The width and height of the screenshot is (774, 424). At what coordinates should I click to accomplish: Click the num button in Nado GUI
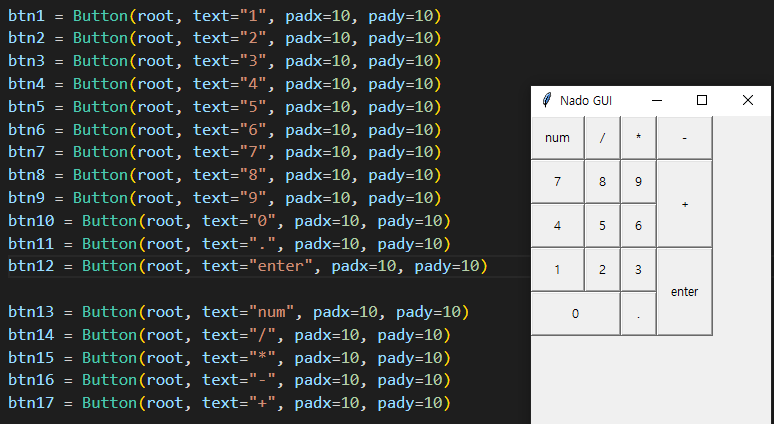click(557, 138)
